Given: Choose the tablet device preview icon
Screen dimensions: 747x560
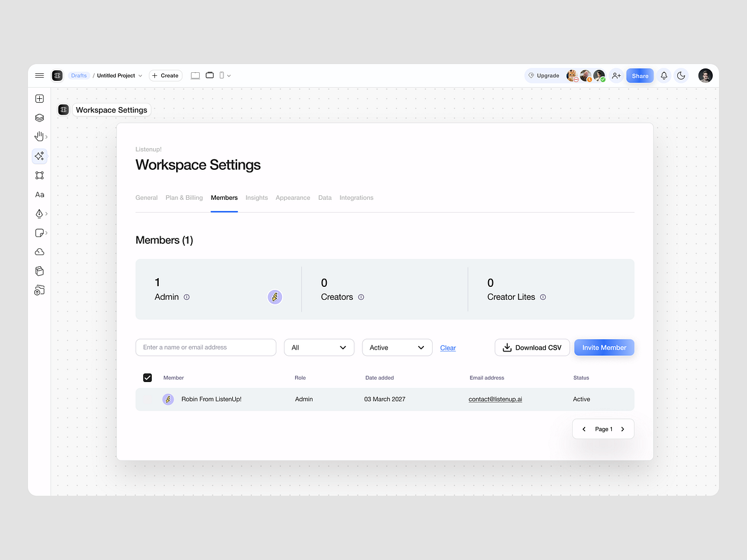Looking at the screenshot, I should [x=210, y=75].
